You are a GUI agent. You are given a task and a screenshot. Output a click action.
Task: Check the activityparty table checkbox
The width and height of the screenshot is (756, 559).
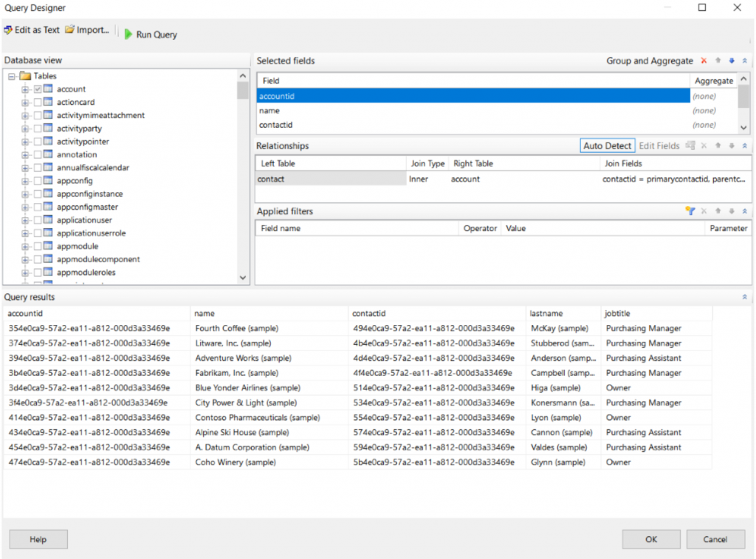click(x=38, y=128)
